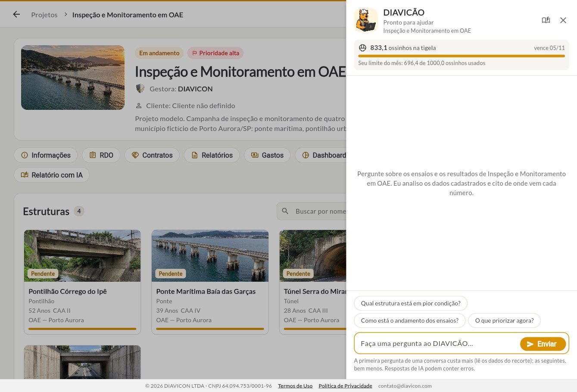Image resolution: width=577 pixels, height=392 pixels.
Task: Click the contato@diavicon.com email
Action: coord(405,386)
